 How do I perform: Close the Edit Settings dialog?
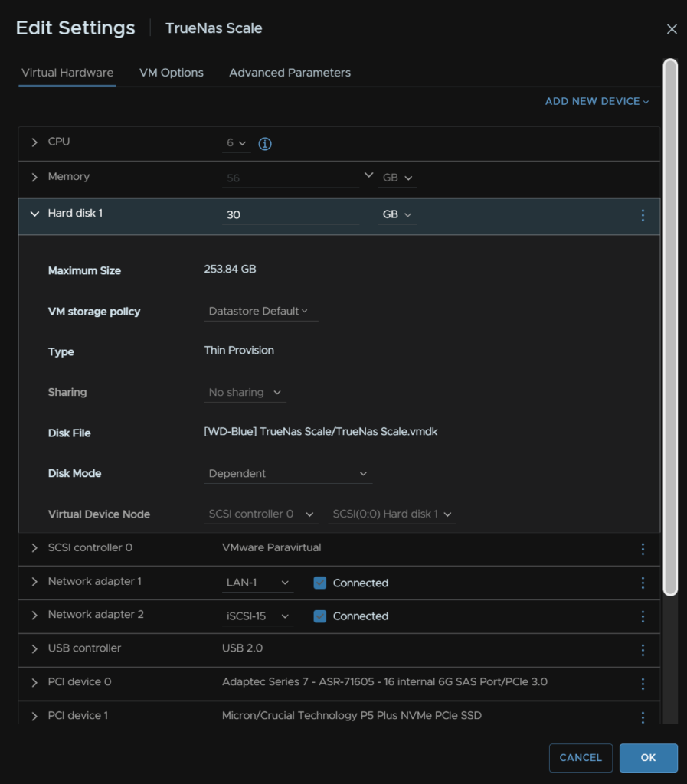672,29
